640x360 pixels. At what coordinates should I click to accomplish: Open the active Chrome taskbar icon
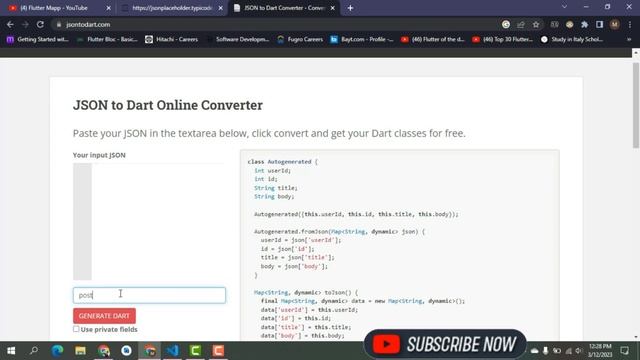click(150, 351)
